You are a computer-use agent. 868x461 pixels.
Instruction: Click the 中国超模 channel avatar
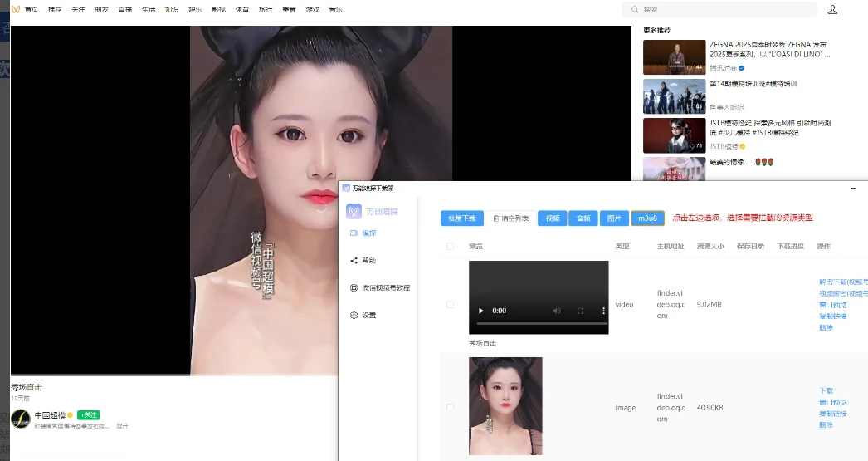[x=21, y=419]
